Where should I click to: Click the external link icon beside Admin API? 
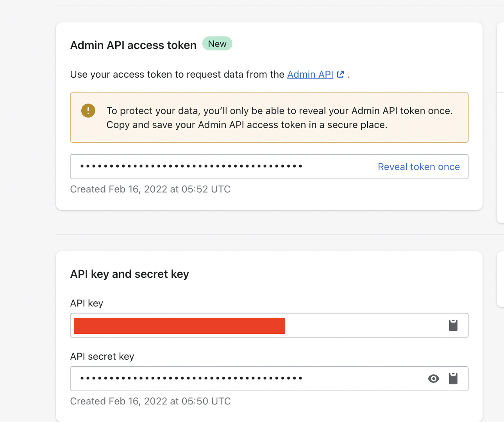tap(341, 74)
